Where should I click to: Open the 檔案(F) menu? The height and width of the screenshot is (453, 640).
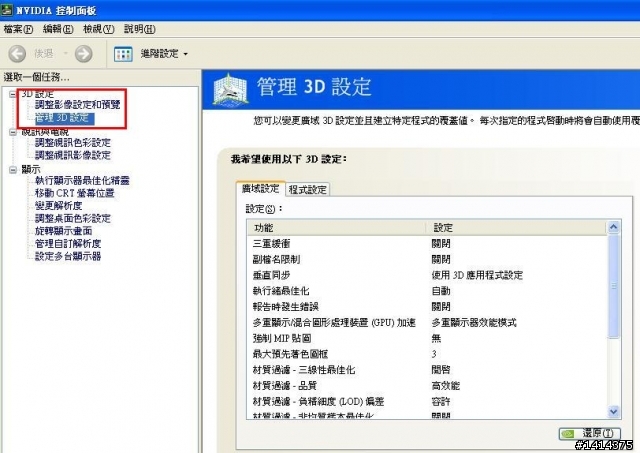(x=18, y=29)
